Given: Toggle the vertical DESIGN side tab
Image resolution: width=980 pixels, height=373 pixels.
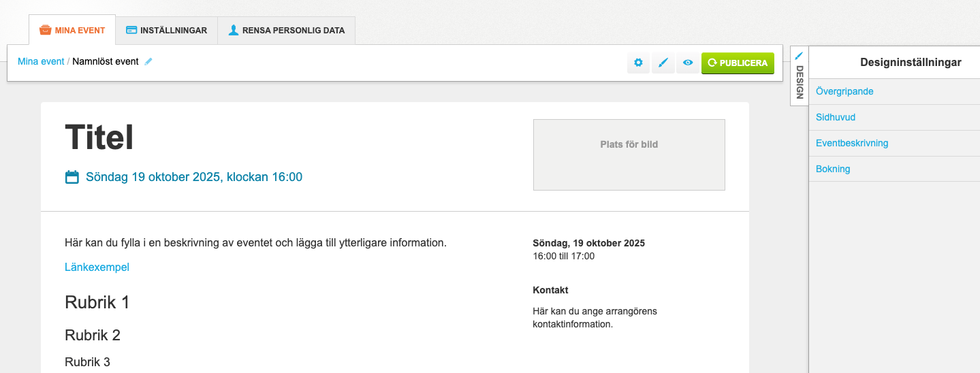Looking at the screenshot, I should 800,76.
